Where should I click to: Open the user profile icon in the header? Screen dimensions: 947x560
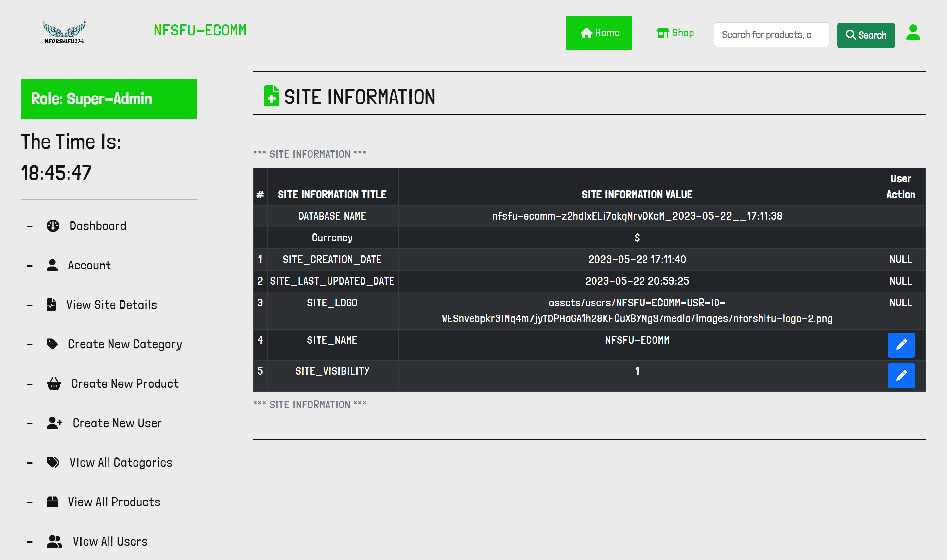913,33
